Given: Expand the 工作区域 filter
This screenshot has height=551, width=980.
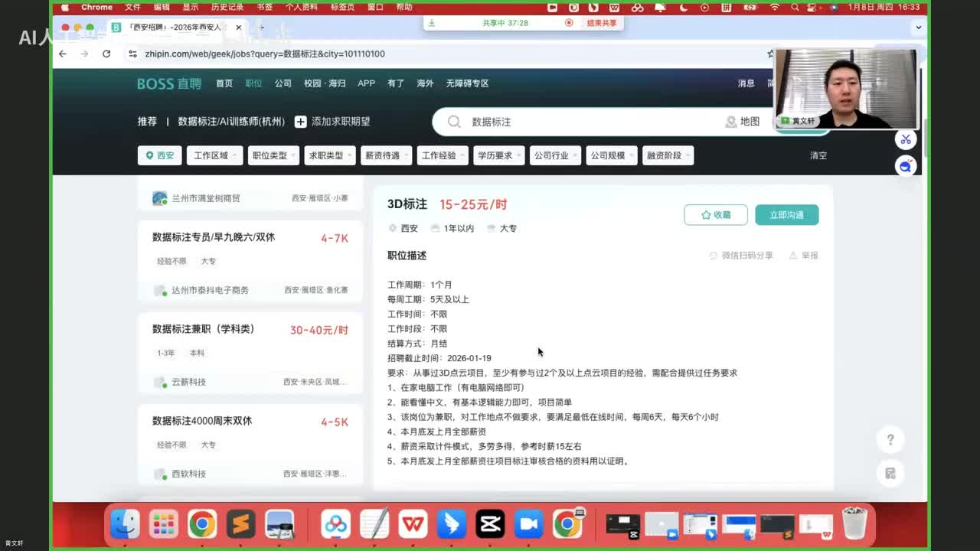Looking at the screenshot, I should (214, 155).
